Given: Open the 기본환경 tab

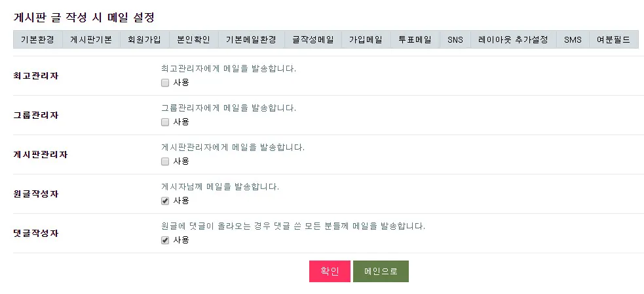Looking at the screenshot, I should click(38, 39).
